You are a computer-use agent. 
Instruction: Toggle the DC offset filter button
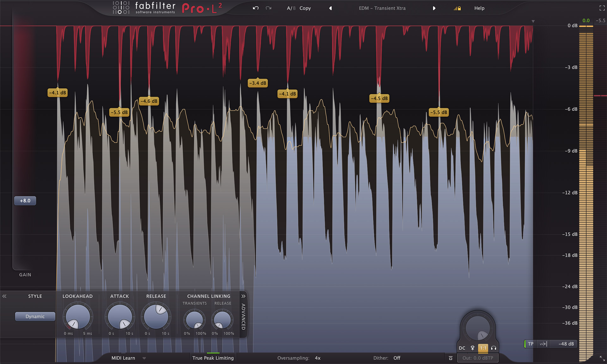click(x=462, y=348)
